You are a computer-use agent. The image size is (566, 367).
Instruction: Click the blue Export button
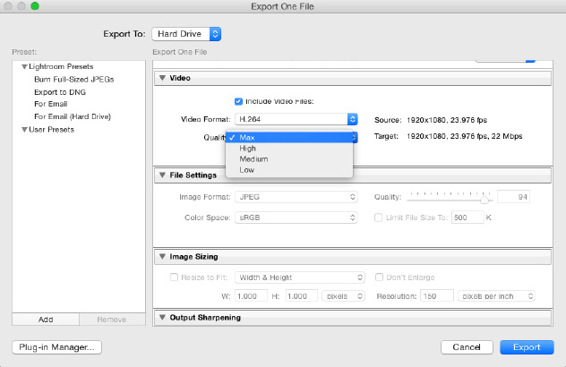tap(527, 347)
